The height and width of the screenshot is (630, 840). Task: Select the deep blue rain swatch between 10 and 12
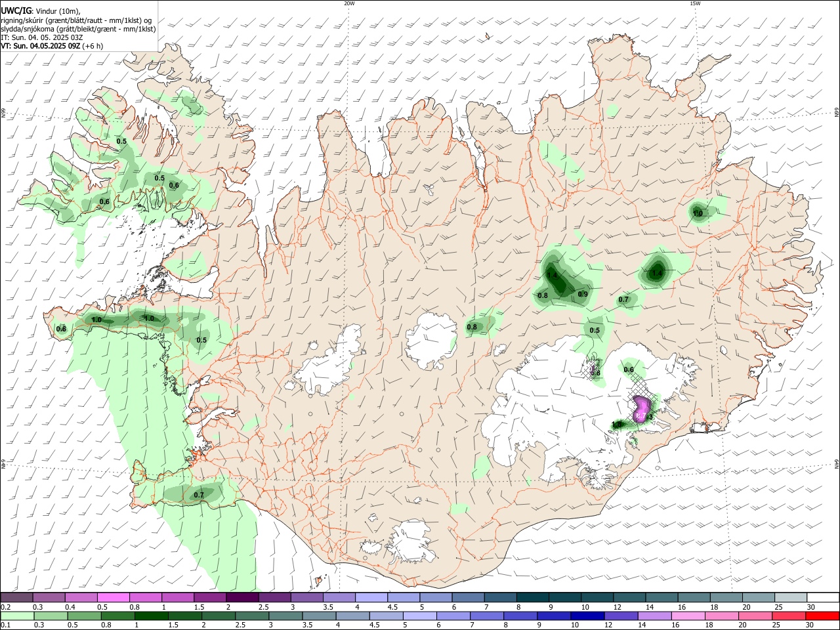(x=587, y=616)
